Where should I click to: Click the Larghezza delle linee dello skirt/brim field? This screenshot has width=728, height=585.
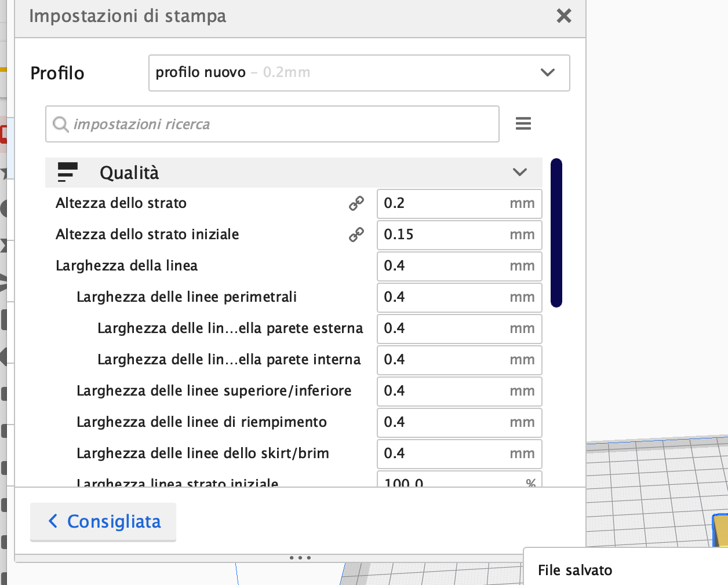point(460,454)
